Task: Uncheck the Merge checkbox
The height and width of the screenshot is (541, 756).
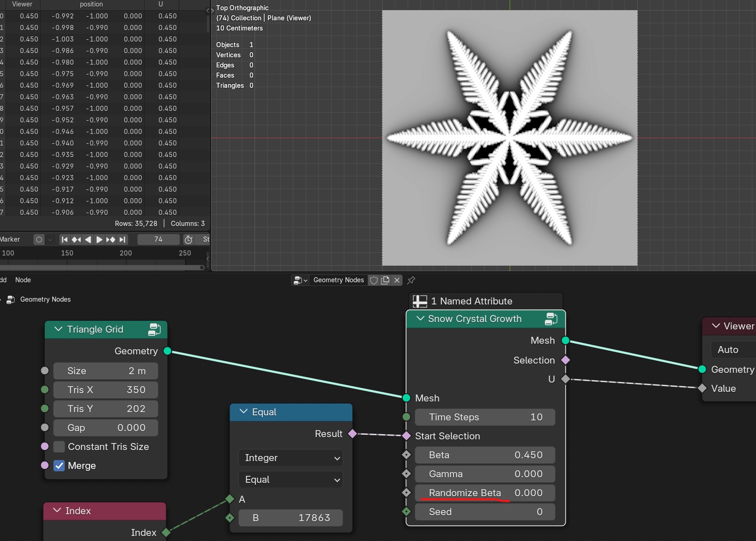Action: coord(59,466)
